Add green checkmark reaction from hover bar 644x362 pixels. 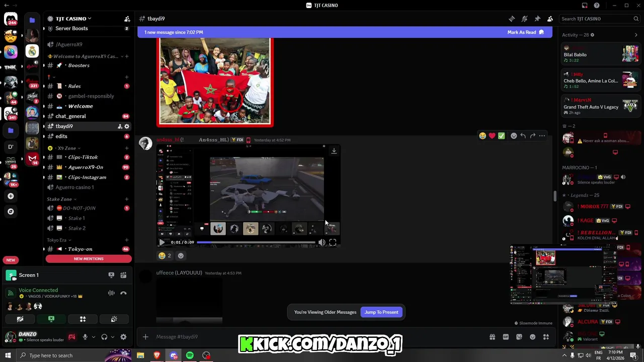(x=501, y=136)
